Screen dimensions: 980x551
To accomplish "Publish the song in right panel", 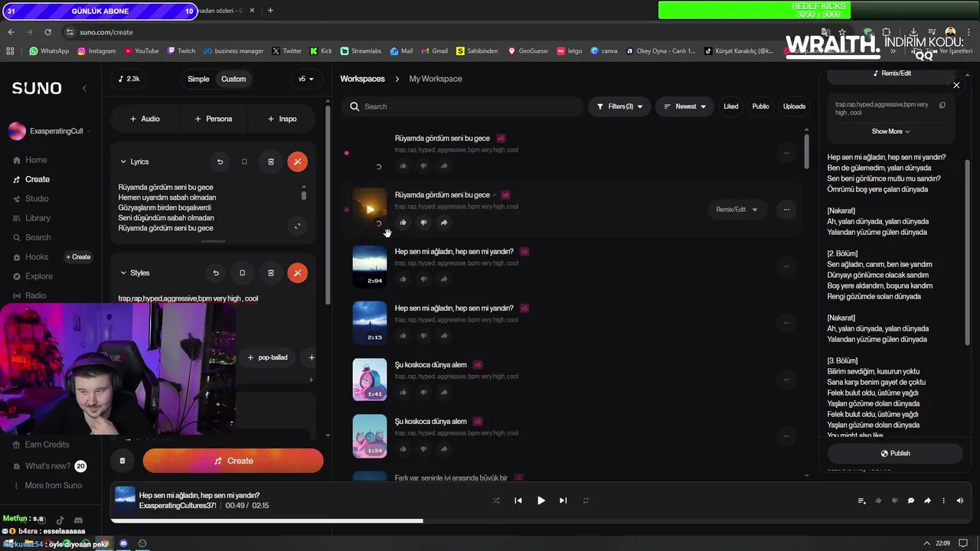I will click(895, 453).
